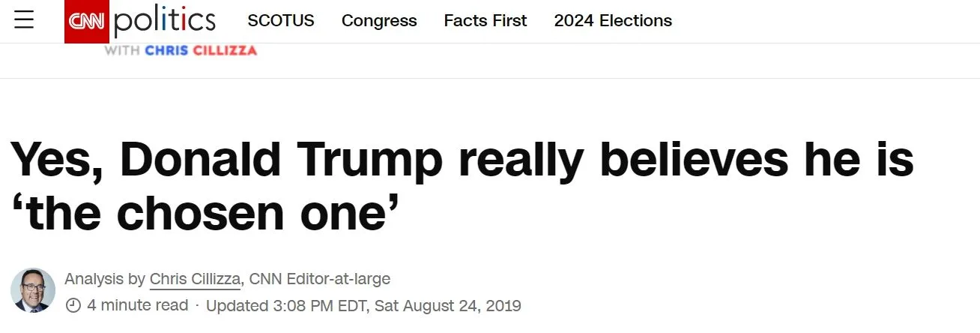The width and height of the screenshot is (980, 333).
Task: Select Facts First in navigation
Action: [x=486, y=21]
